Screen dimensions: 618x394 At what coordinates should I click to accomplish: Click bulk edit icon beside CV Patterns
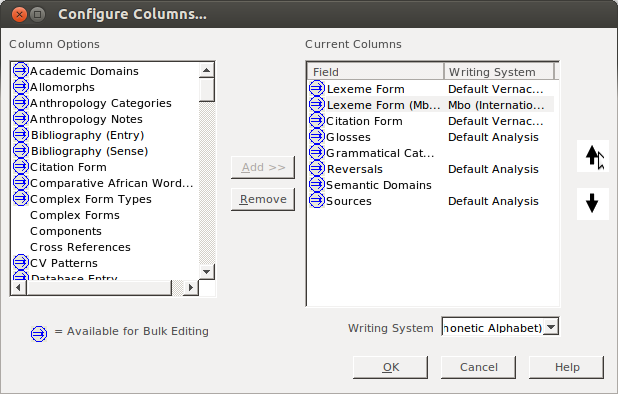point(20,262)
